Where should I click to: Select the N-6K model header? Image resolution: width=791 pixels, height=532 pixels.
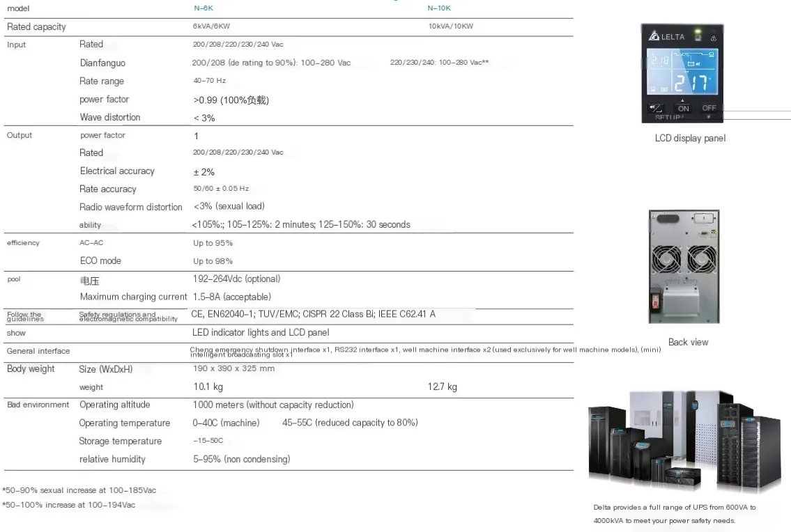coord(203,8)
